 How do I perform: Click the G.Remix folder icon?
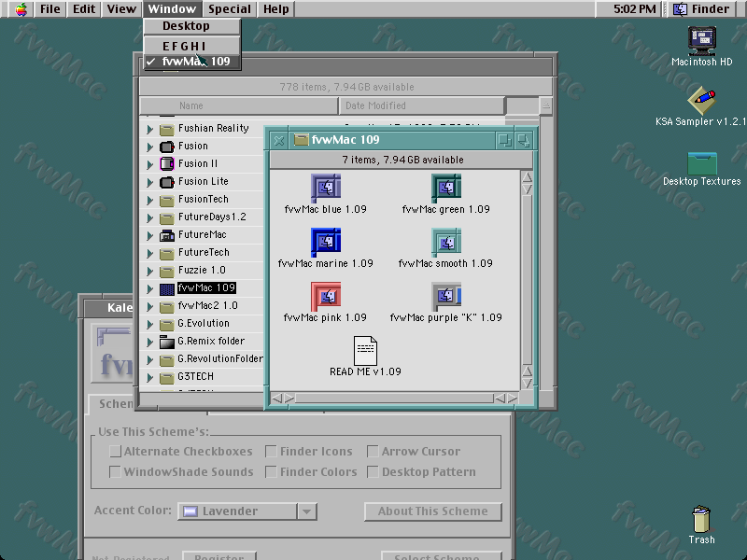pyautogui.click(x=167, y=342)
